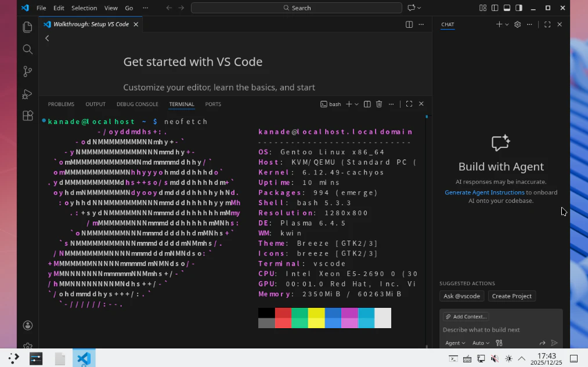
Task: Open the KDE application launcher
Action: coord(13,358)
